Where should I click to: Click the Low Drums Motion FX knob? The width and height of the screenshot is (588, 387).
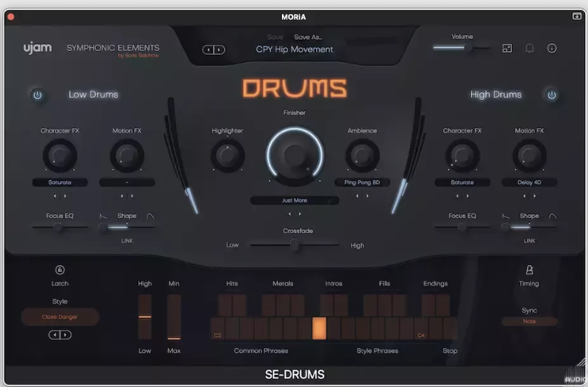[126, 155]
